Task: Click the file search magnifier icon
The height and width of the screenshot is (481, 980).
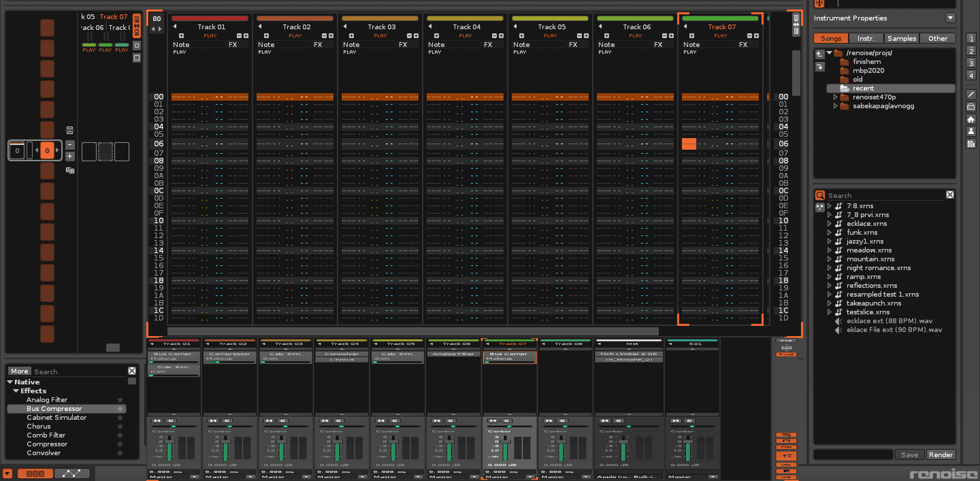Action: [820, 196]
